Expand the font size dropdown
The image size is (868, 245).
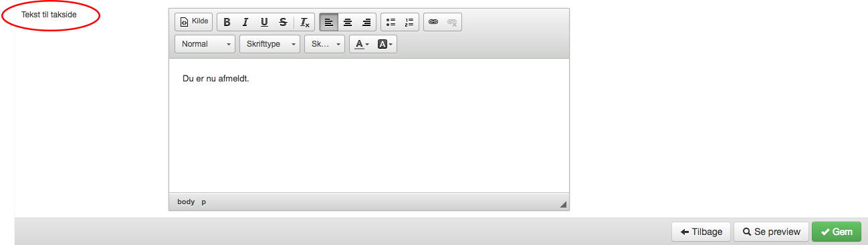pos(324,44)
